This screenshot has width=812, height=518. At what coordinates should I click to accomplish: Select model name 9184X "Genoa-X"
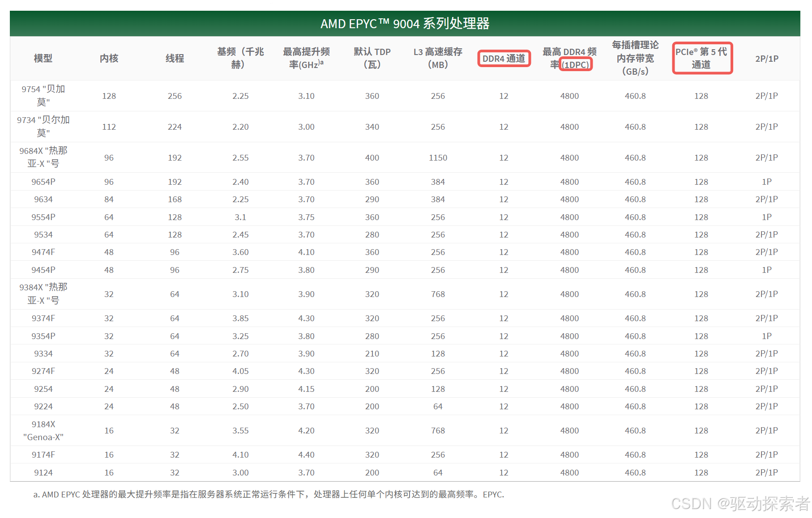[x=43, y=430]
